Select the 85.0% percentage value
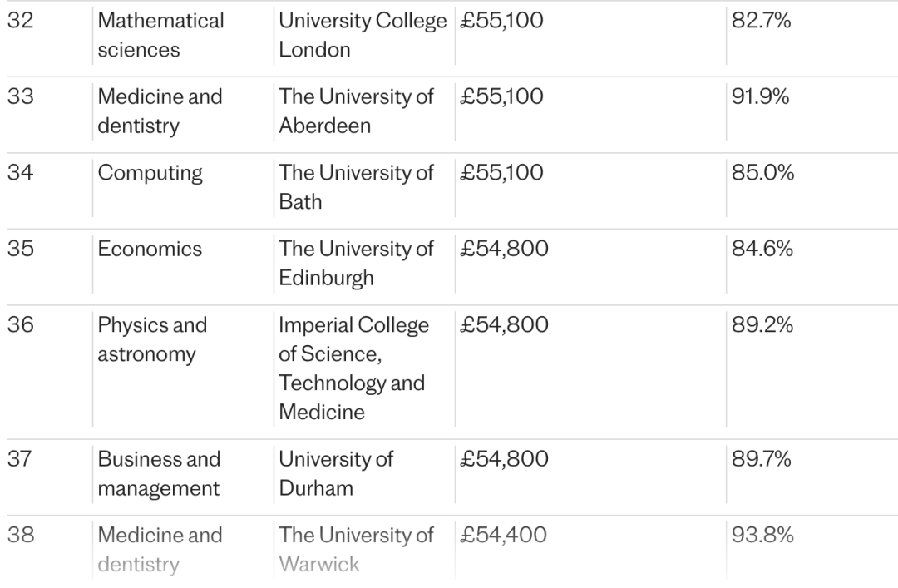The image size is (898, 588). point(762,172)
